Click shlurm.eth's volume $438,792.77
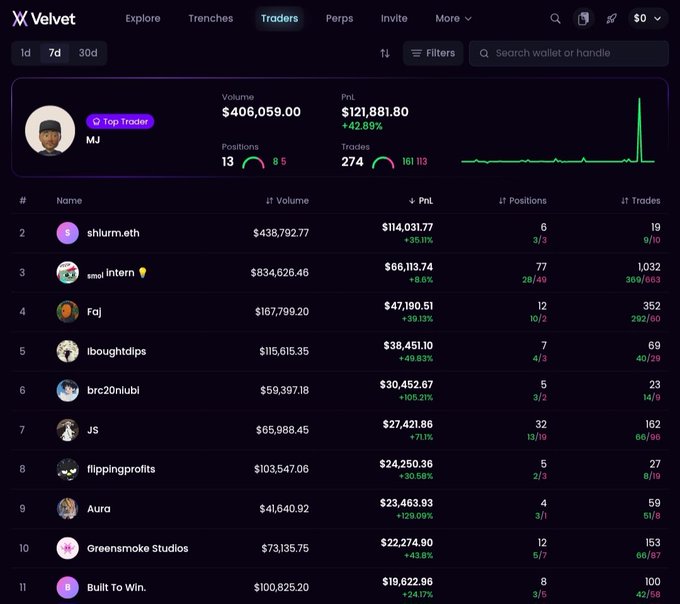This screenshot has width=680, height=604. point(281,233)
